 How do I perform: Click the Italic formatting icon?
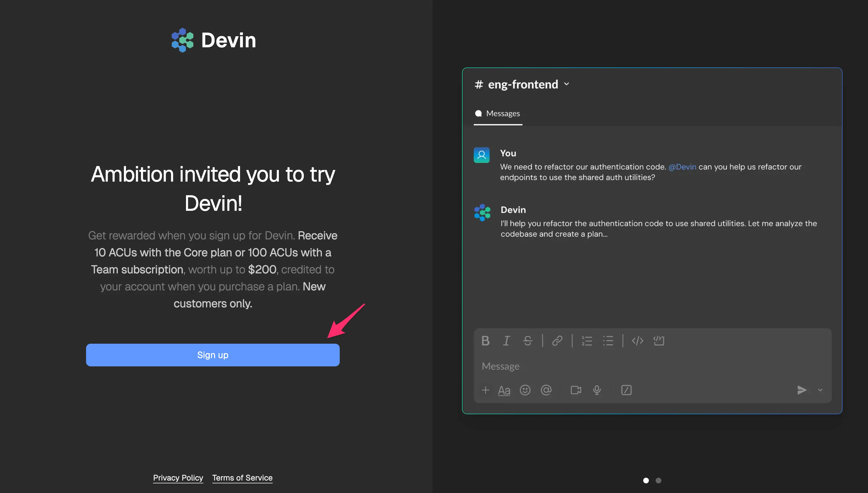tap(506, 341)
